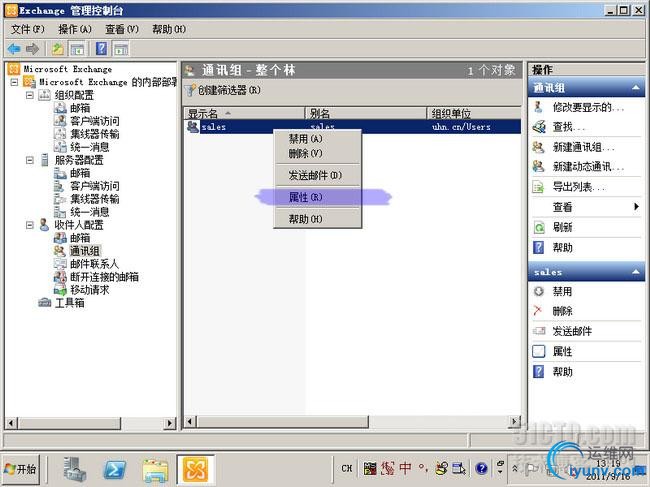Choose 禁用(A) in context menu

318,139
